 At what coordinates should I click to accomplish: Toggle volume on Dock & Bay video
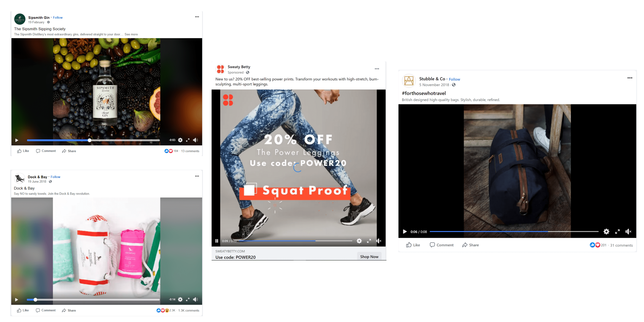[x=195, y=299]
